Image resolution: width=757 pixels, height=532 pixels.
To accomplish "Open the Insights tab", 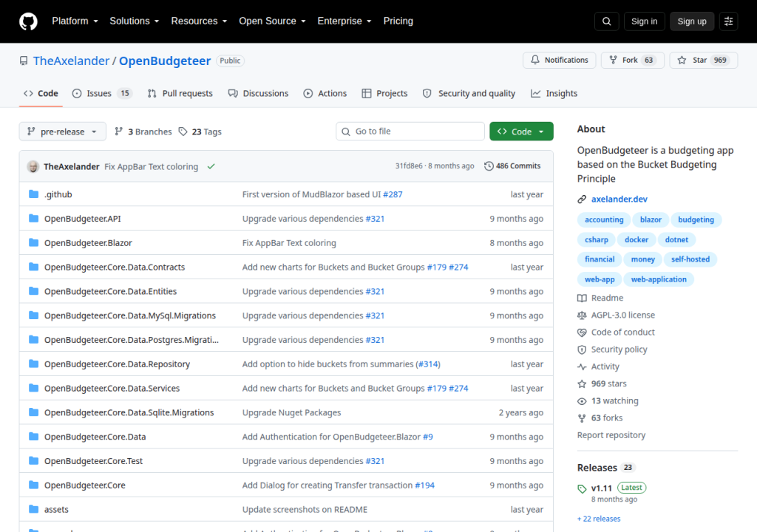I will 554,93.
